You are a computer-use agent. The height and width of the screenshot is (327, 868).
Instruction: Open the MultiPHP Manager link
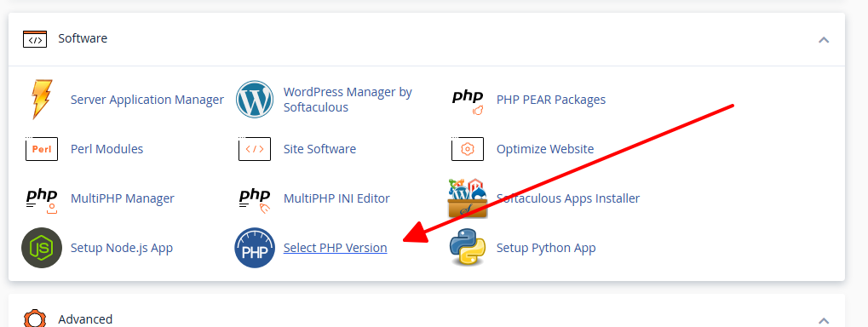123,198
